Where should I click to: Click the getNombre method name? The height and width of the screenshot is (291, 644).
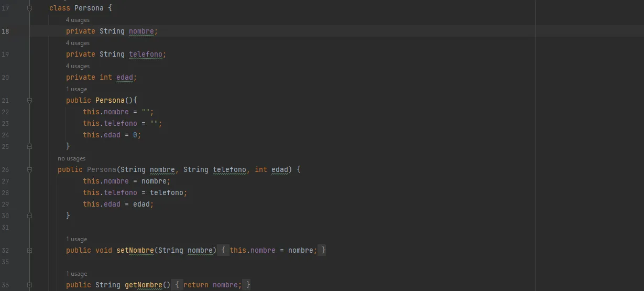144,285
